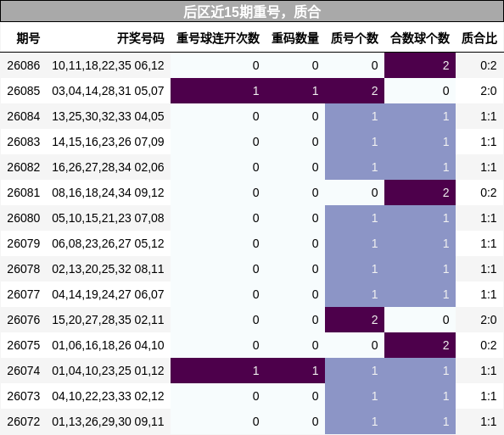Click numbers 01,06,16,18,26 04,10

point(108,345)
